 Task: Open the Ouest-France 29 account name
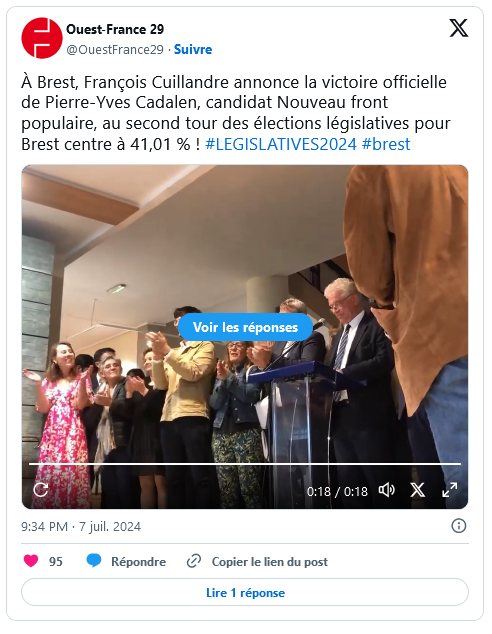tap(115, 29)
